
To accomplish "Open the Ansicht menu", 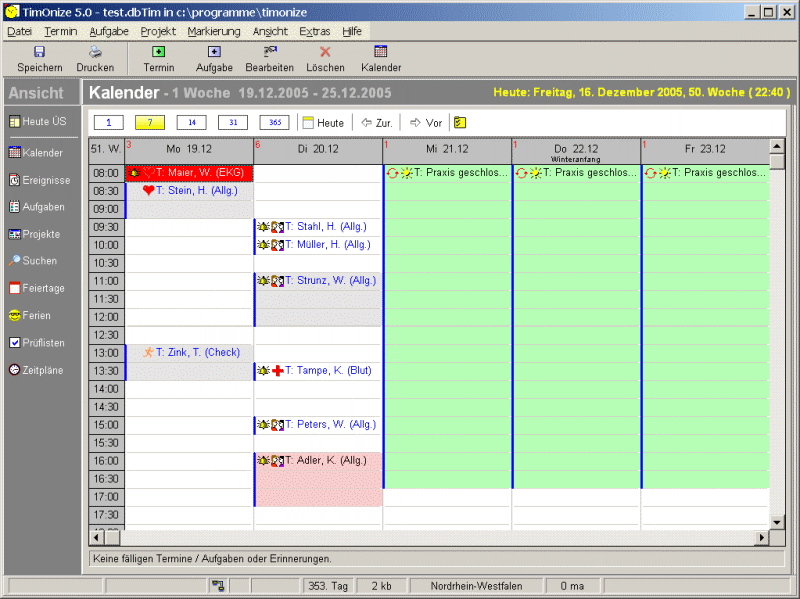I will click(x=270, y=32).
